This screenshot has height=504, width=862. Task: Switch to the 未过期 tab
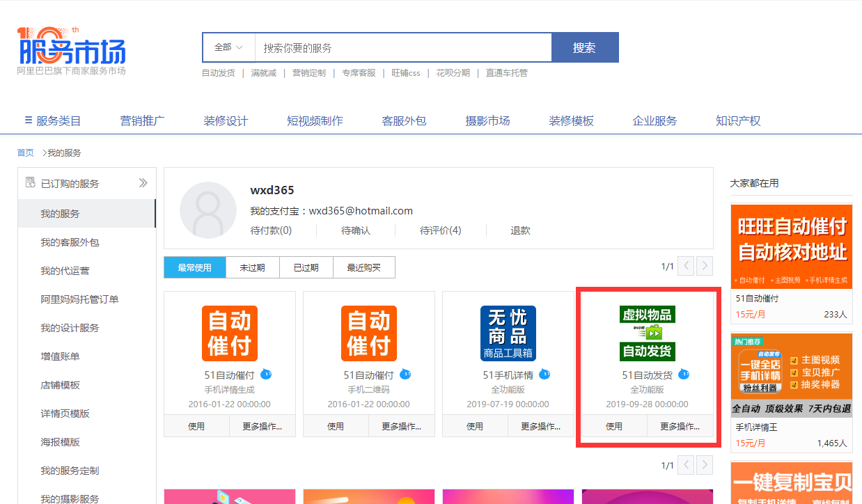(253, 267)
